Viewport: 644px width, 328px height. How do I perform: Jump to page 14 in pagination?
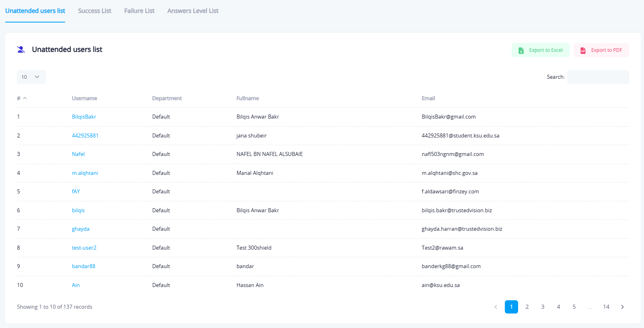click(x=606, y=307)
